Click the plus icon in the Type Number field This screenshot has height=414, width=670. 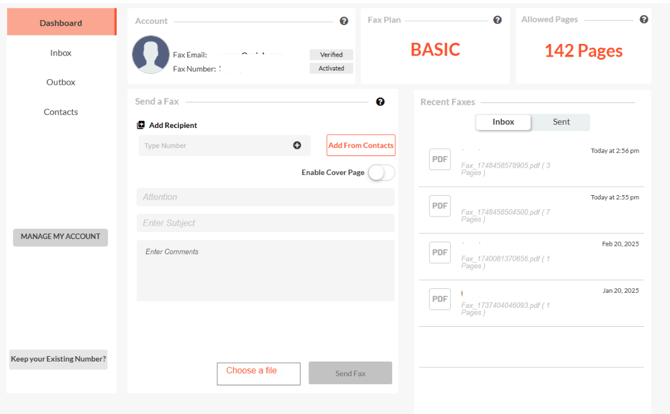pos(297,145)
